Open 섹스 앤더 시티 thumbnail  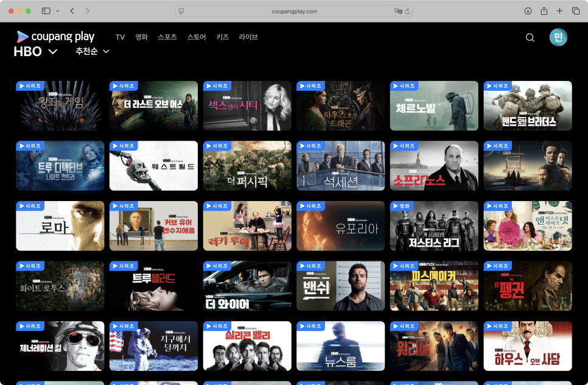point(247,106)
